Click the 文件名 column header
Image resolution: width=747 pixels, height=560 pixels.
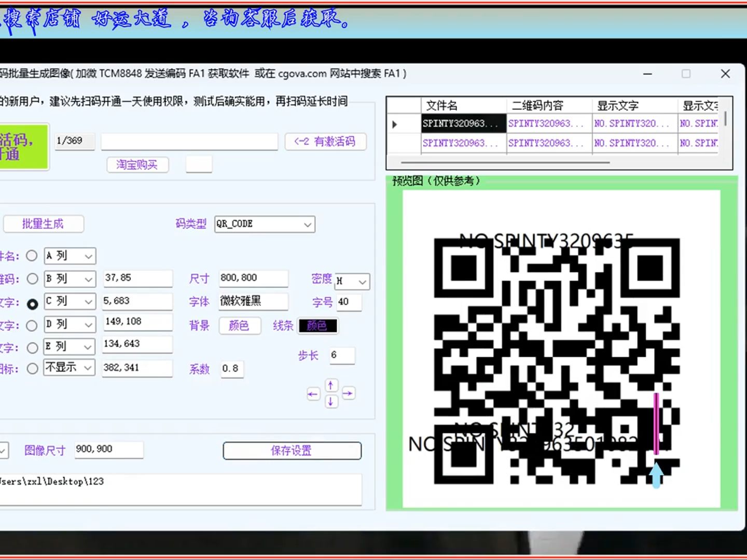pos(463,106)
